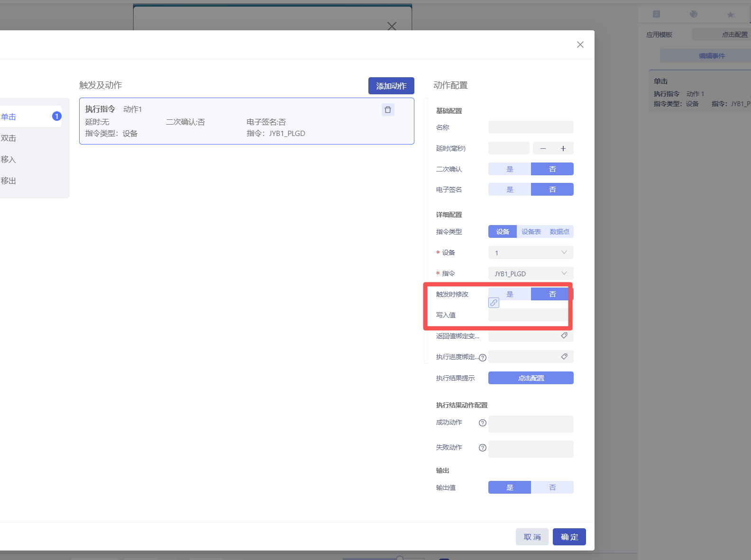Select 设备表 instruction type tab

(531, 232)
